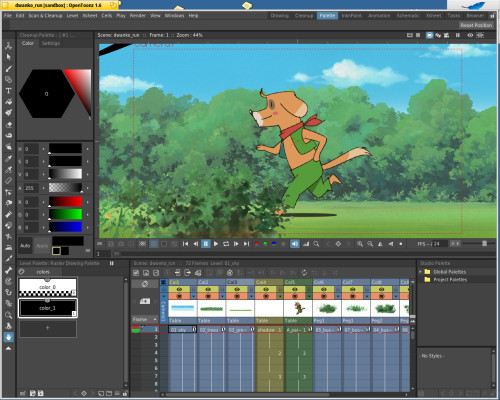Click the highlighted Pause button
Image resolution: width=500 pixels, height=400 pixels.
click(x=206, y=244)
